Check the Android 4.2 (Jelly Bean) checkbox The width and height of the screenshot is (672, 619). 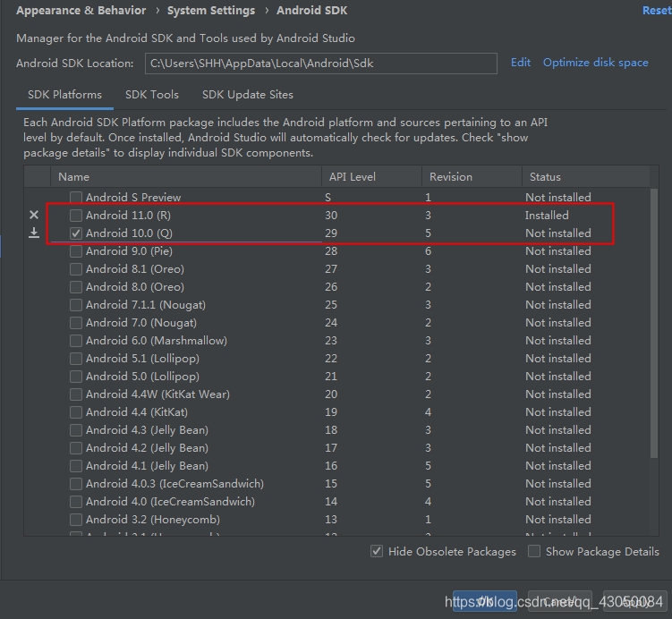click(76, 447)
